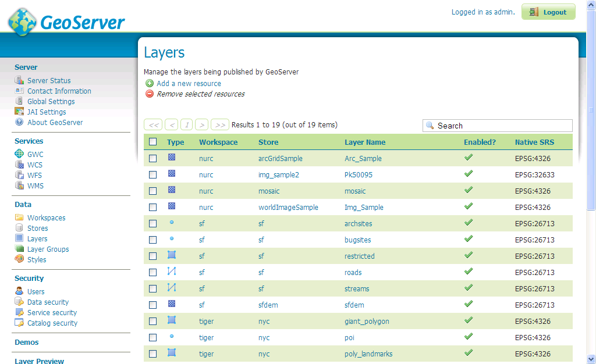Go to last page with >> button

point(220,124)
